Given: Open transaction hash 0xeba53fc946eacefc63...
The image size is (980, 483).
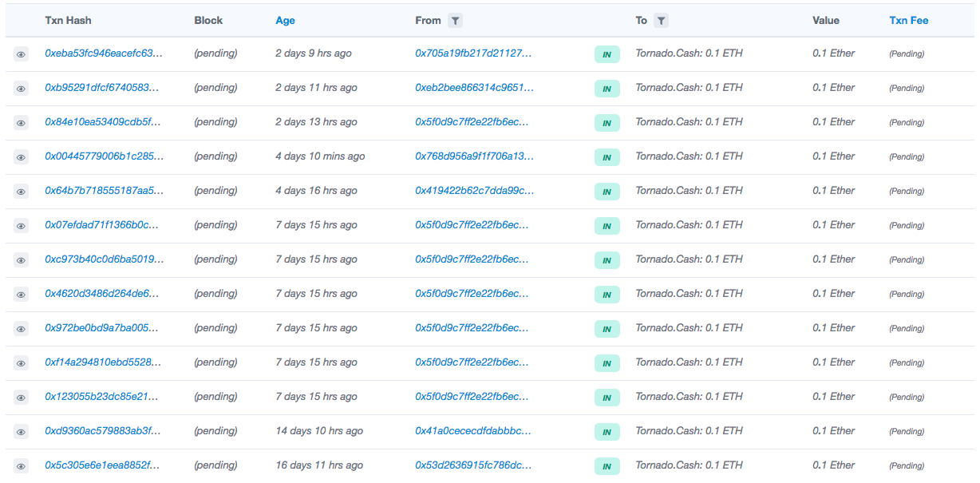Looking at the screenshot, I should pos(104,53).
